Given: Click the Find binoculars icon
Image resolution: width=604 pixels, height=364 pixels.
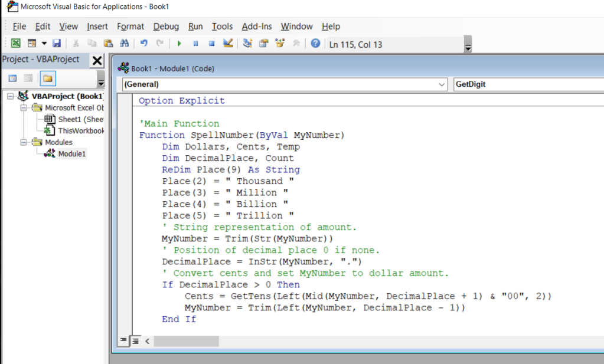Looking at the screenshot, I should 124,43.
